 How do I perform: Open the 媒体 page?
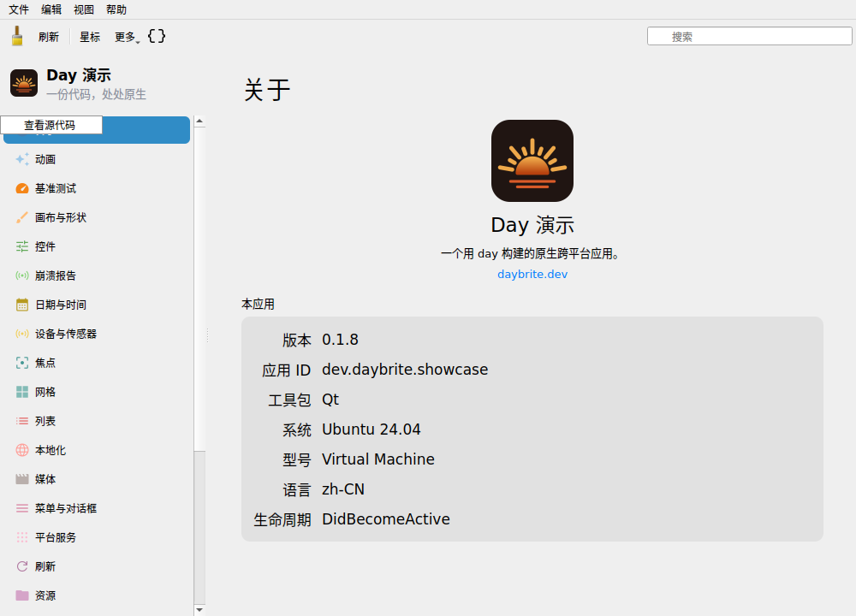pyautogui.click(x=97, y=479)
